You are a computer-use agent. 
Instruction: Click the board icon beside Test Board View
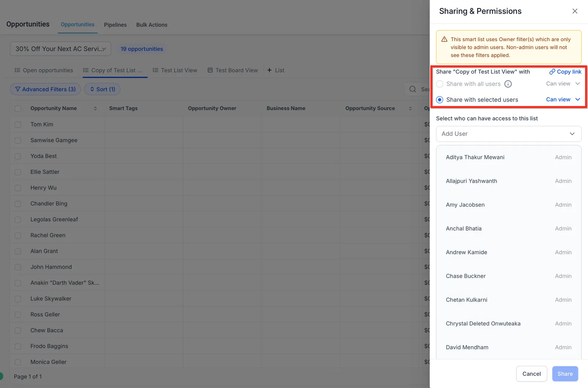point(210,70)
